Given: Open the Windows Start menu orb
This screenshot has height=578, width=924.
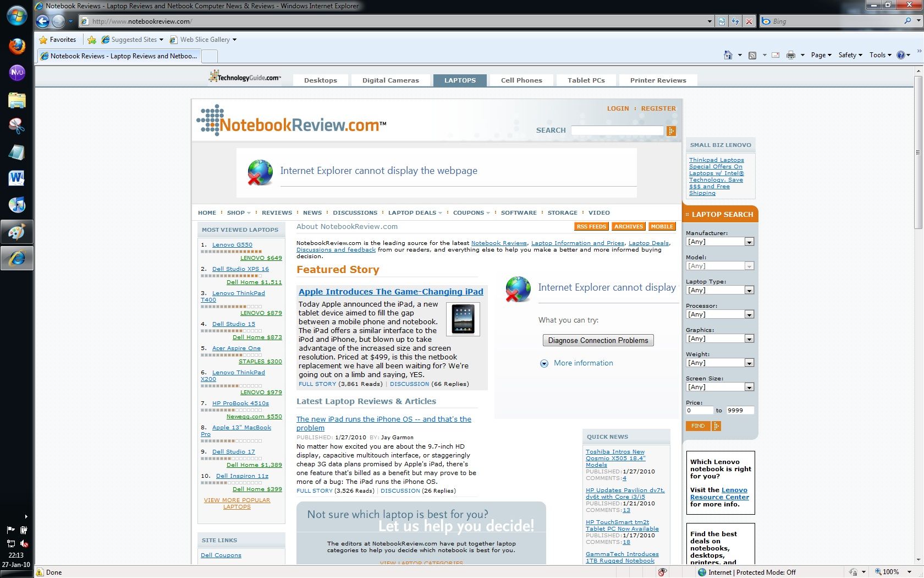Looking at the screenshot, I should (16, 16).
